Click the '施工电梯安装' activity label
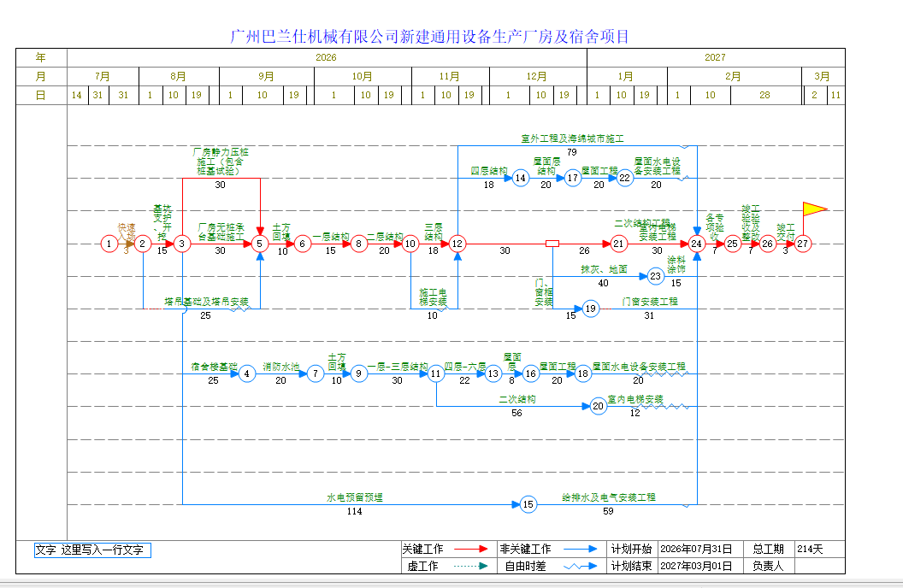 click(433, 297)
